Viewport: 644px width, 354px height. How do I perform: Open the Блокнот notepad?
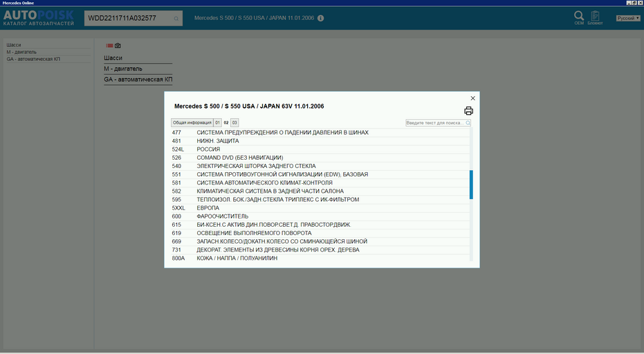pyautogui.click(x=595, y=18)
